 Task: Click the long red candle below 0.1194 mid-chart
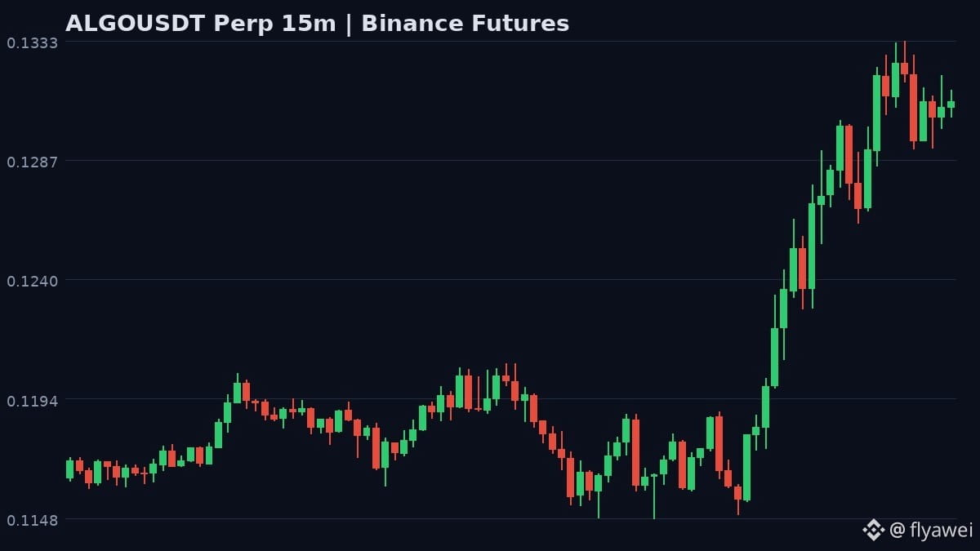coord(635,453)
